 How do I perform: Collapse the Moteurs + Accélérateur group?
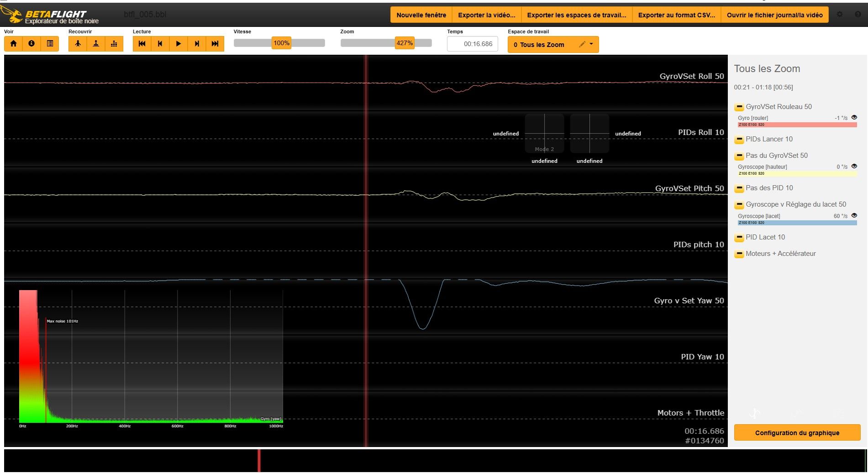[x=739, y=254]
